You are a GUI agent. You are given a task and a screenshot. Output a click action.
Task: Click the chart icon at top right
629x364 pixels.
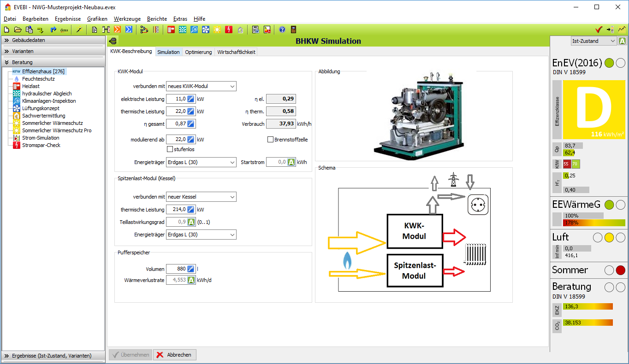pos(622,29)
